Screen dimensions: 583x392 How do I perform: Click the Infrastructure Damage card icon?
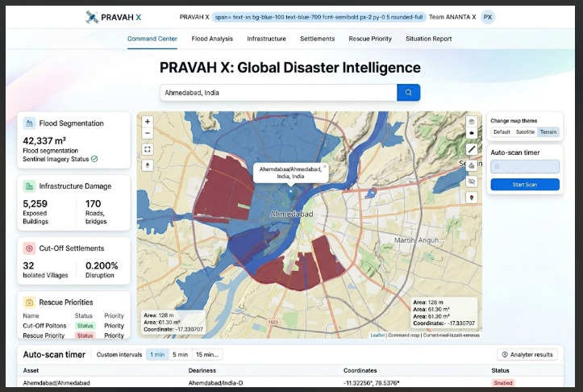[29, 186]
